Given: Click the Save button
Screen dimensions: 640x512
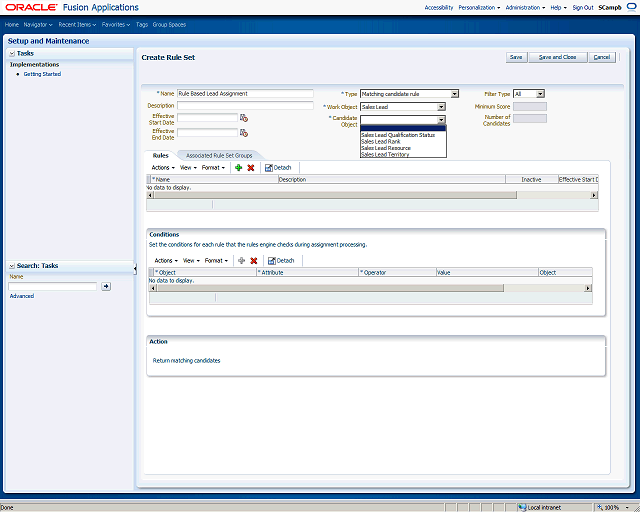Looking at the screenshot, I should pos(516,57).
